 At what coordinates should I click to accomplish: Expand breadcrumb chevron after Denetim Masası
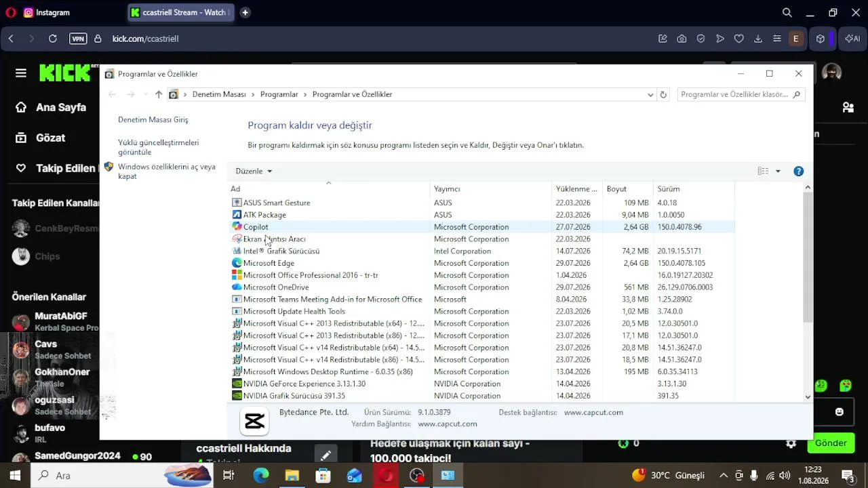253,95
